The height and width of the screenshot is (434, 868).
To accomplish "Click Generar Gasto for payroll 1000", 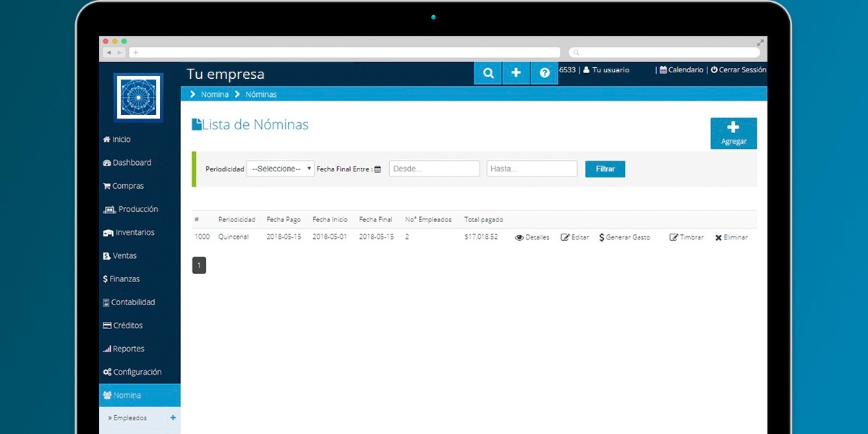I will (625, 237).
